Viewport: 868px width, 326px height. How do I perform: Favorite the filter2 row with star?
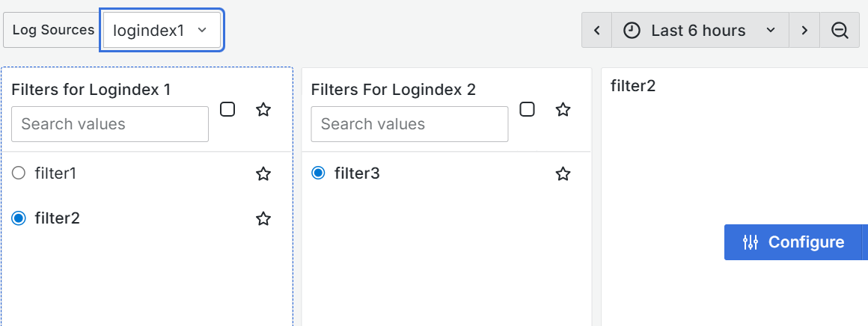[x=263, y=219]
